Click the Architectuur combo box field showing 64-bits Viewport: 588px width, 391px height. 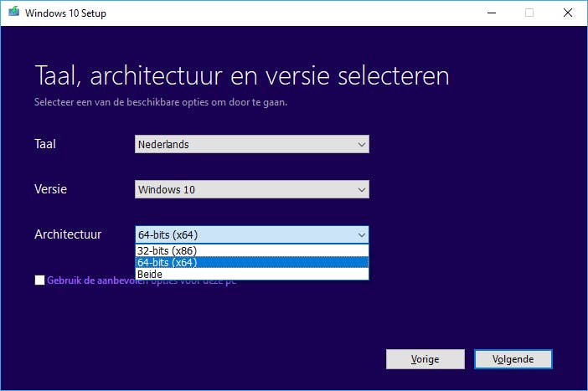(x=243, y=235)
